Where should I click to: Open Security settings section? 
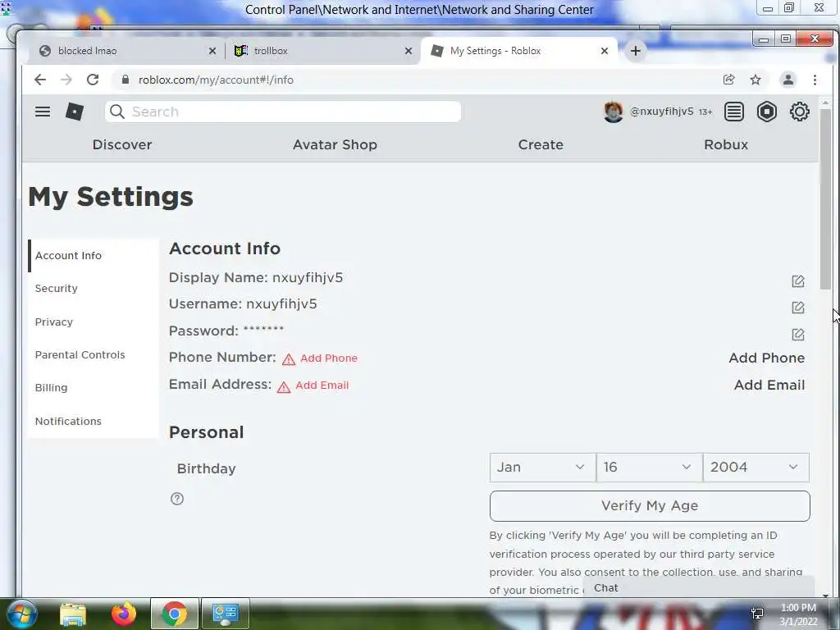coord(94,289)
